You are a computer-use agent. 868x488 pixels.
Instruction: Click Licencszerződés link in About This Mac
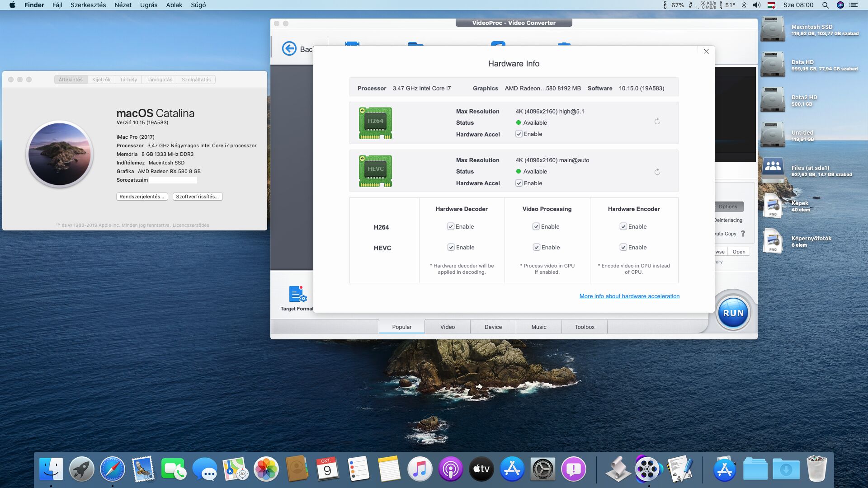(191, 225)
